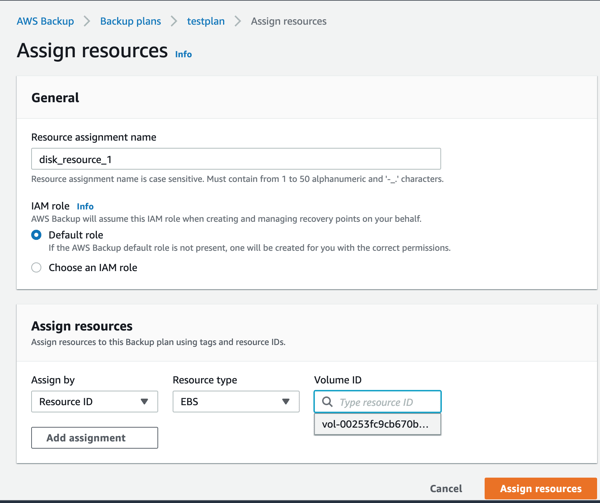Click the current Assign resources breadcrumb
Image resolution: width=600 pixels, height=503 pixels.
tap(288, 21)
